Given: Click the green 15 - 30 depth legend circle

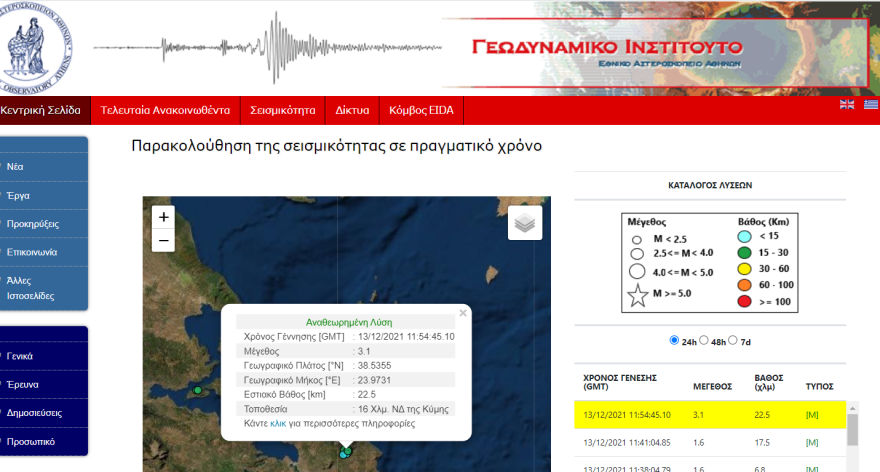Looking at the screenshot, I should (x=744, y=253).
